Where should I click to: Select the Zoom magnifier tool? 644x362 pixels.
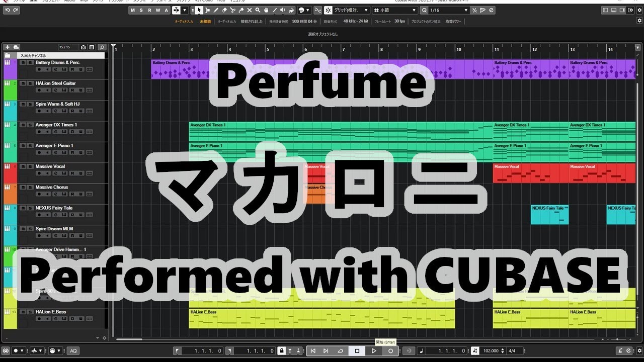tap(258, 10)
